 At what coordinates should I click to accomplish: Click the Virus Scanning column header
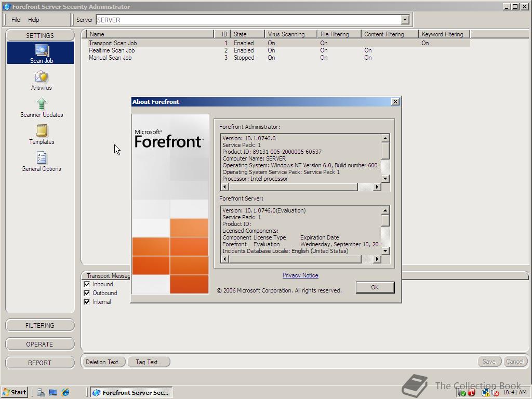click(x=291, y=34)
